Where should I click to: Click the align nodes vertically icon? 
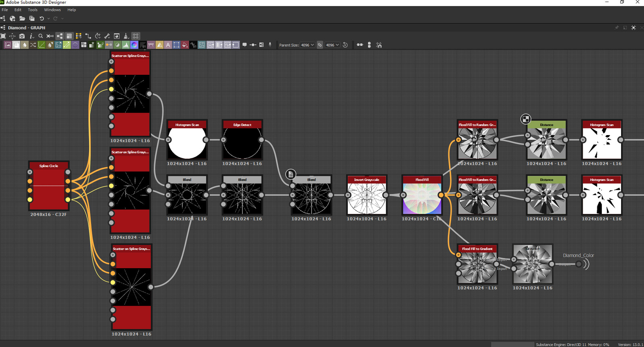click(x=369, y=45)
